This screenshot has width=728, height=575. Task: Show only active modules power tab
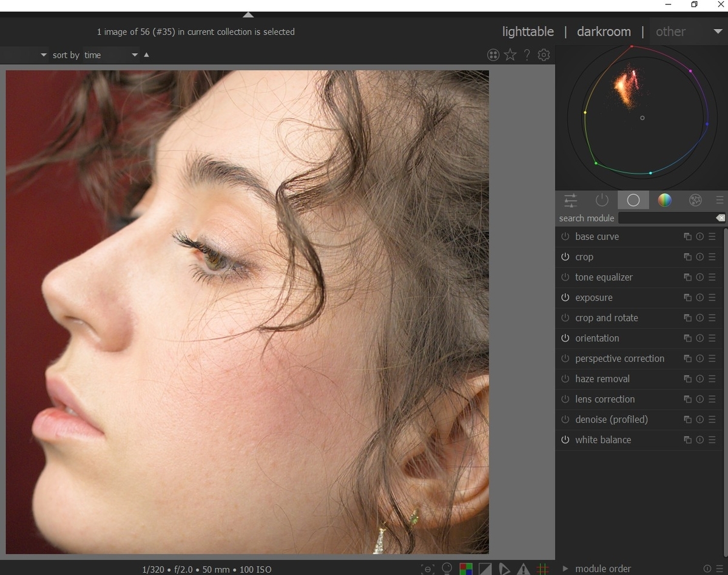(x=602, y=200)
